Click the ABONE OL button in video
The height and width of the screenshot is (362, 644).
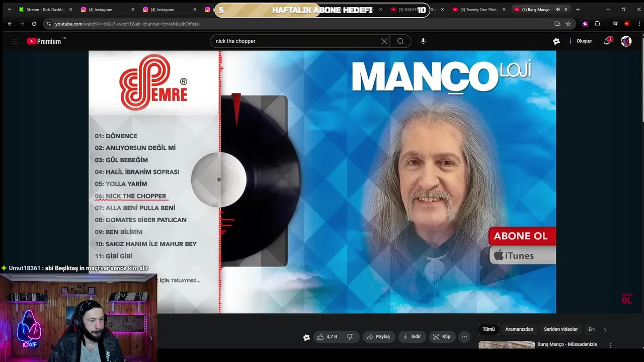coord(522,236)
